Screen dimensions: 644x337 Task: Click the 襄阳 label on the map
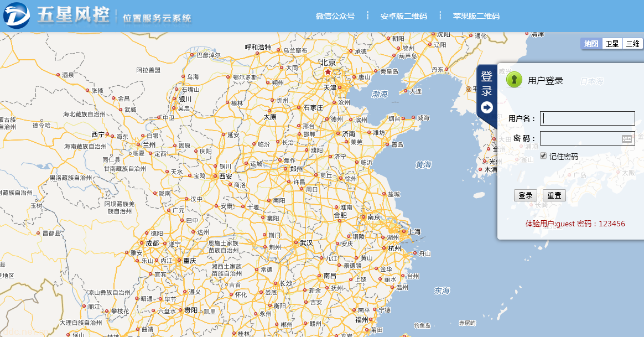click(273, 218)
